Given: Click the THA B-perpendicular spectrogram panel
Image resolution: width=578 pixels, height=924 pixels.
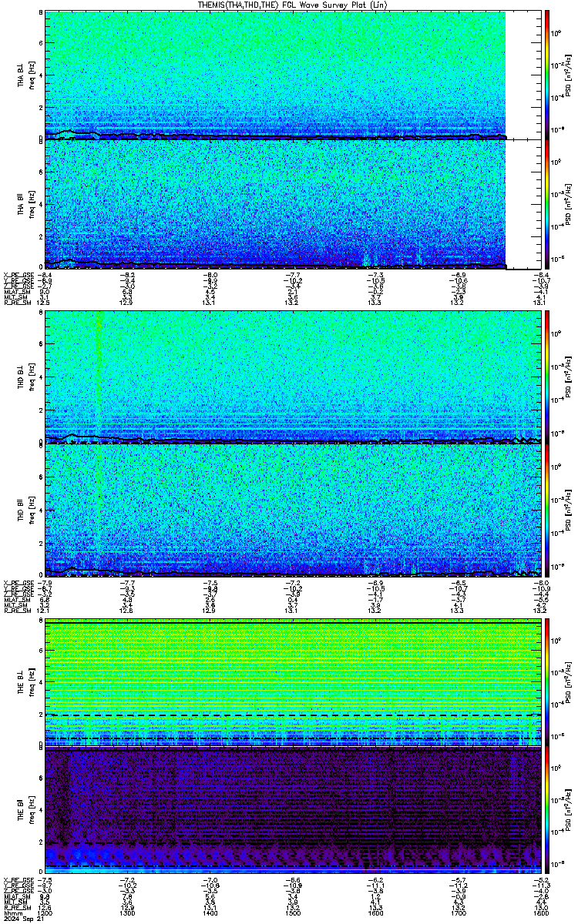Looking at the screenshot, I should click(294, 75).
